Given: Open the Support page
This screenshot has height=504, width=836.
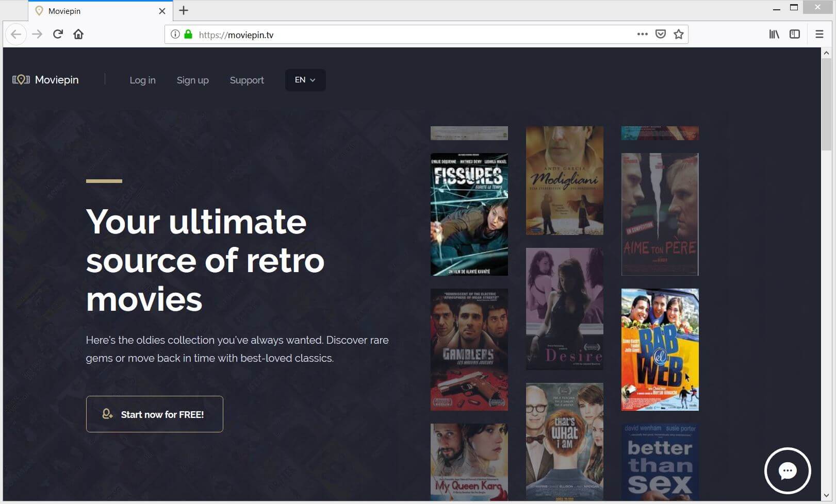Looking at the screenshot, I should pyautogui.click(x=247, y=80).
